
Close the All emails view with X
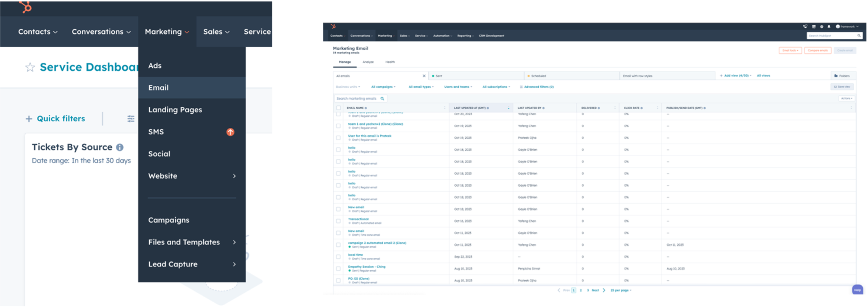[424, 76]
